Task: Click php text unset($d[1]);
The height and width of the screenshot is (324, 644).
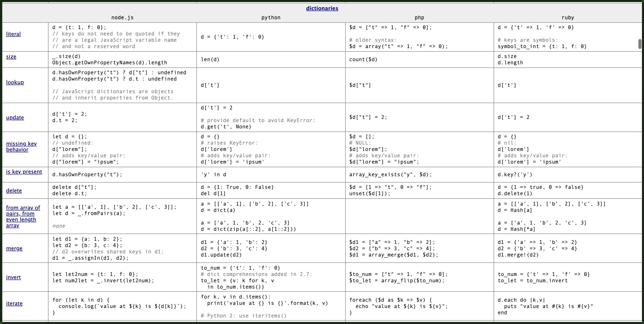Action: [x=370, y=194]
